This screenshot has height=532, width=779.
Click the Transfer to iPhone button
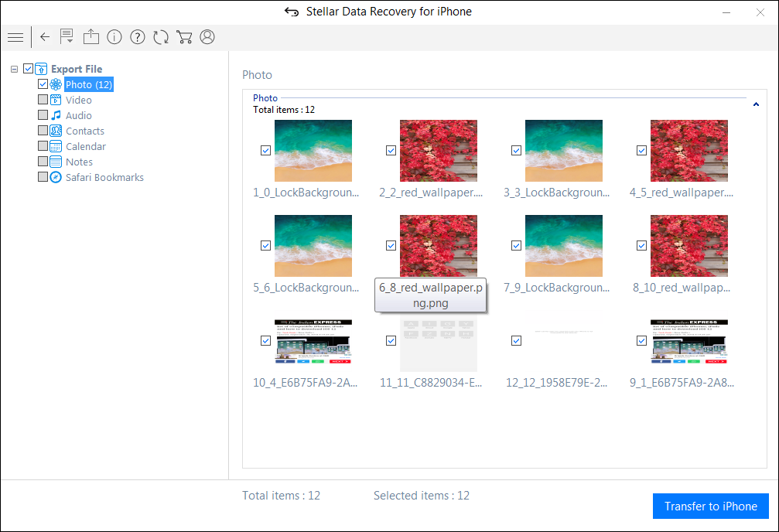(710, 506)
